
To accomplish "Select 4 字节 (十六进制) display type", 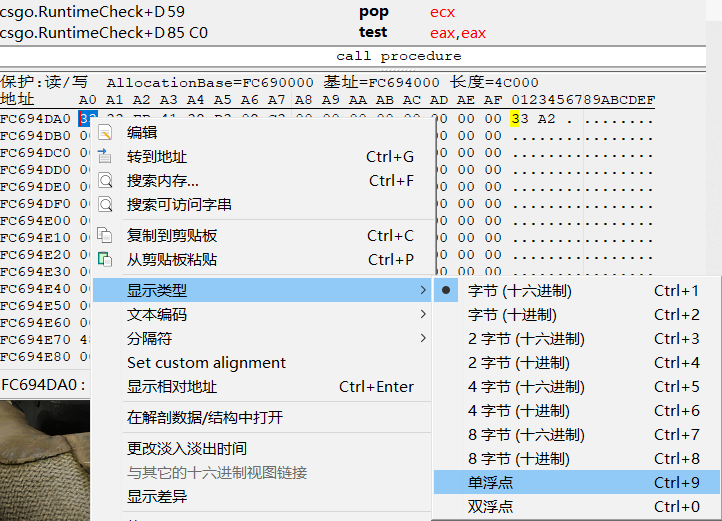I will tap(577, 386).
